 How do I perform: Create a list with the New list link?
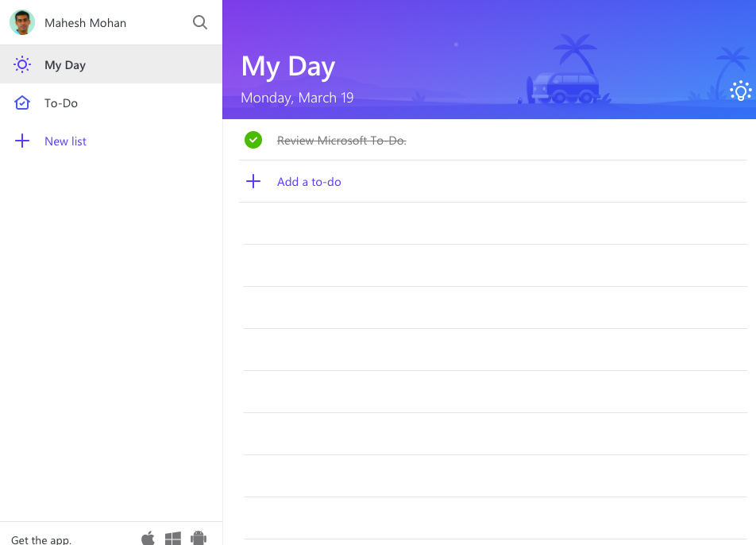[66, 141]
